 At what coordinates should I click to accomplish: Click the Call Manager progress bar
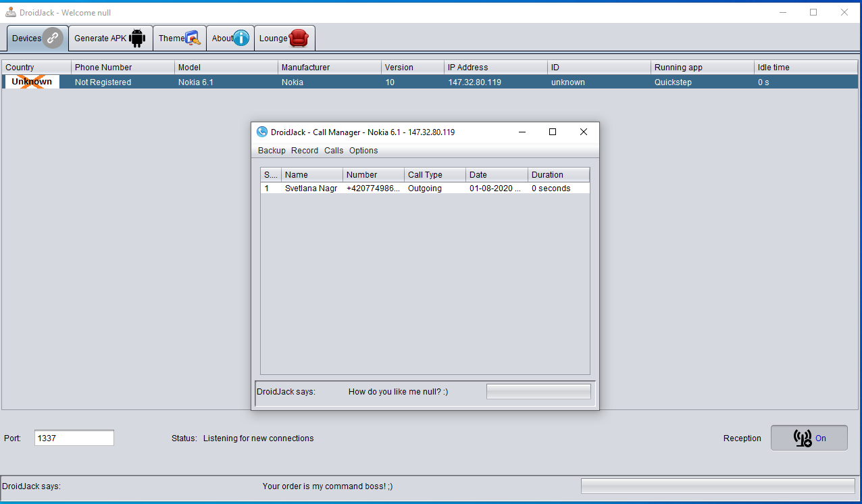point(538,392)
